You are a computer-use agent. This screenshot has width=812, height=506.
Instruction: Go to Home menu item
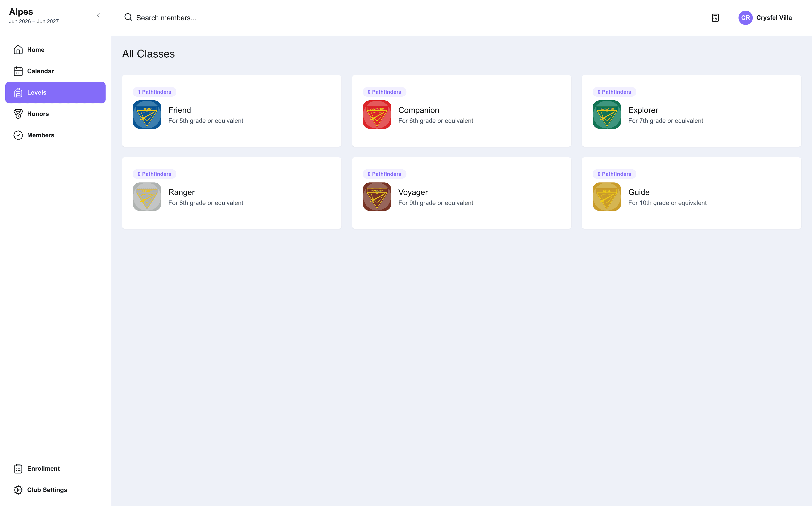tap(55, 50)
